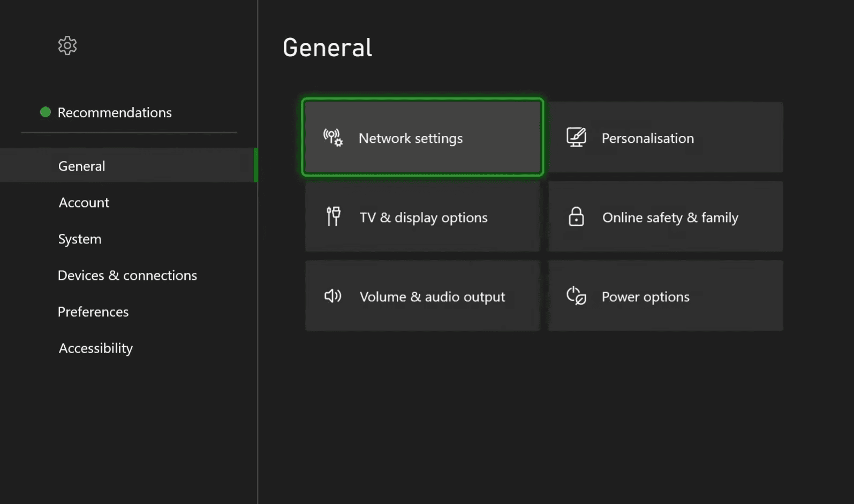Open the Accessibility category
This screenshot has height=504, width=854.
pyautogui.click(x=96, y=348)
